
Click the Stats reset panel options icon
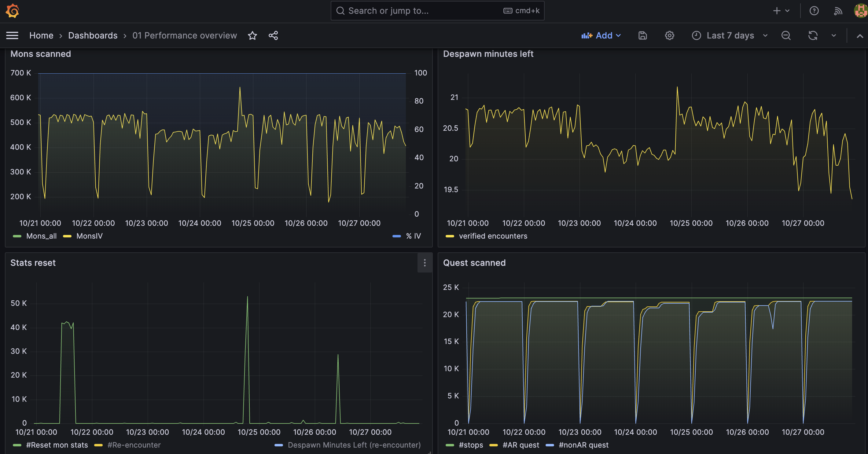425,263
